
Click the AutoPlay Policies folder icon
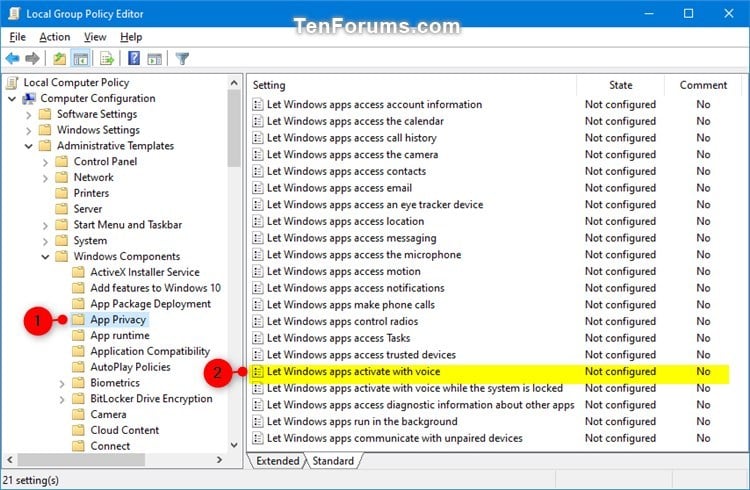[x=78, y=367]
